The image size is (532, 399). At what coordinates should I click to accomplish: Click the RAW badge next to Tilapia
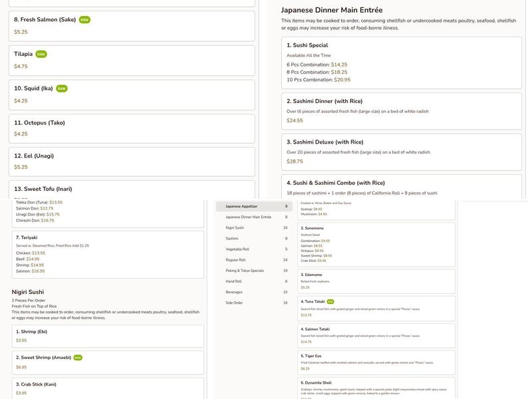(x=41, y=54)
